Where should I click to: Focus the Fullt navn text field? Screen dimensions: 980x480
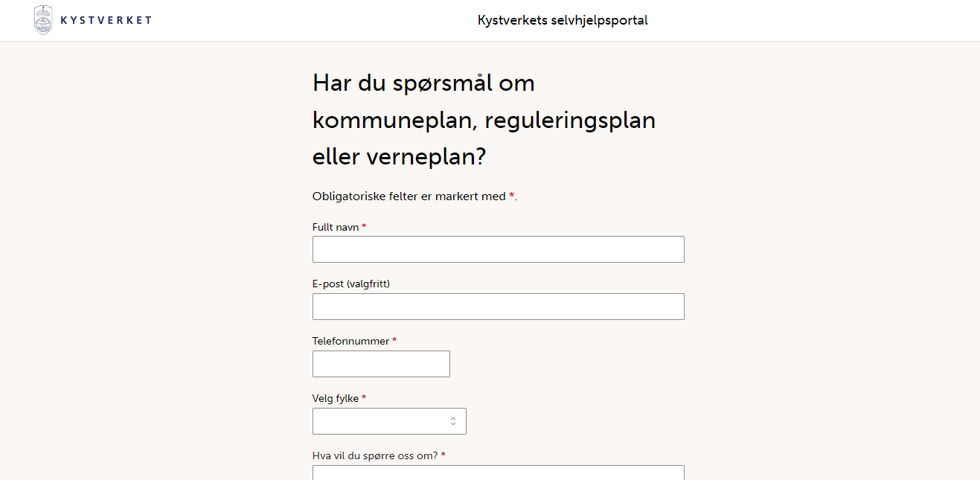click(498, 249)
